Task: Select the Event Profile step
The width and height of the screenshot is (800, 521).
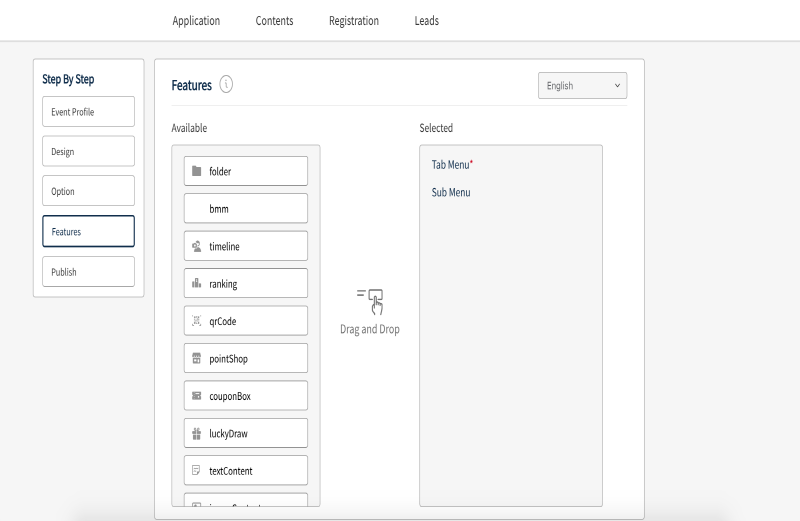Action: 88,112
